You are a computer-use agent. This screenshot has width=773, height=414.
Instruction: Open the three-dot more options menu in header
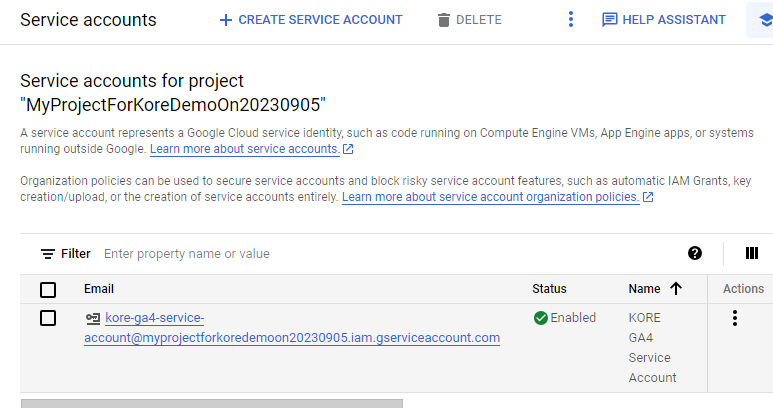pos(571,20)
